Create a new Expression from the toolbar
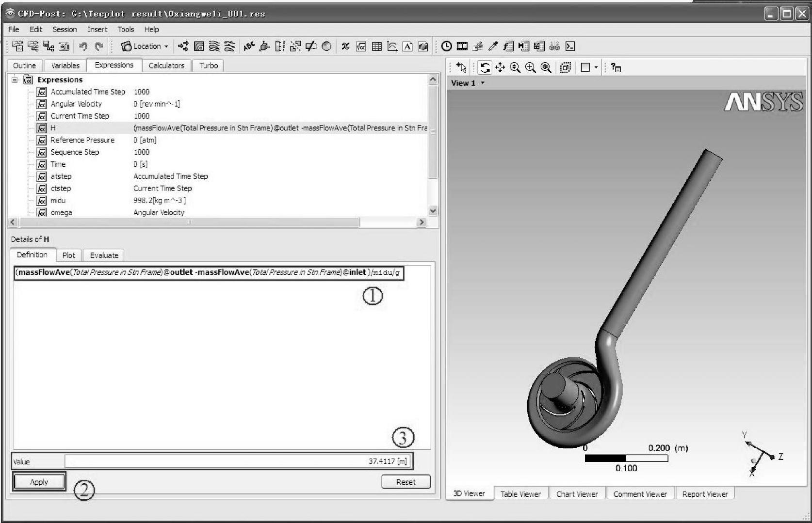The image size is (812, 523). (x=361, y=47)
